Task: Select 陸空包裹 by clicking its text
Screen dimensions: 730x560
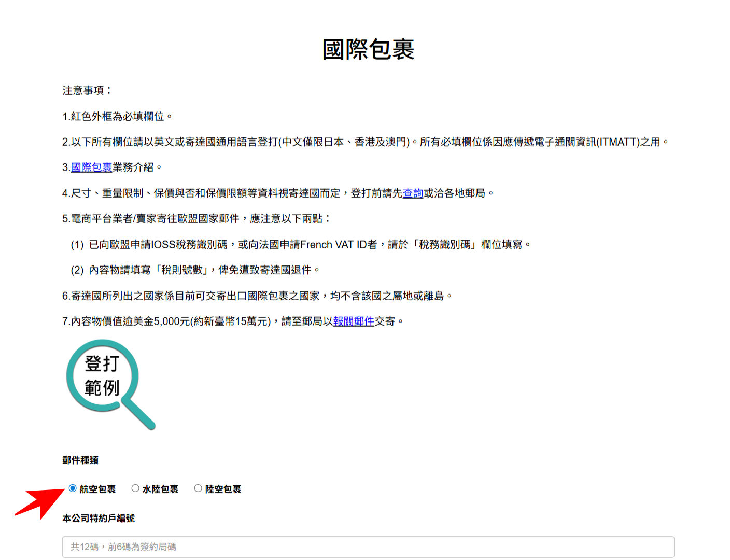Action: pos(222,488)
